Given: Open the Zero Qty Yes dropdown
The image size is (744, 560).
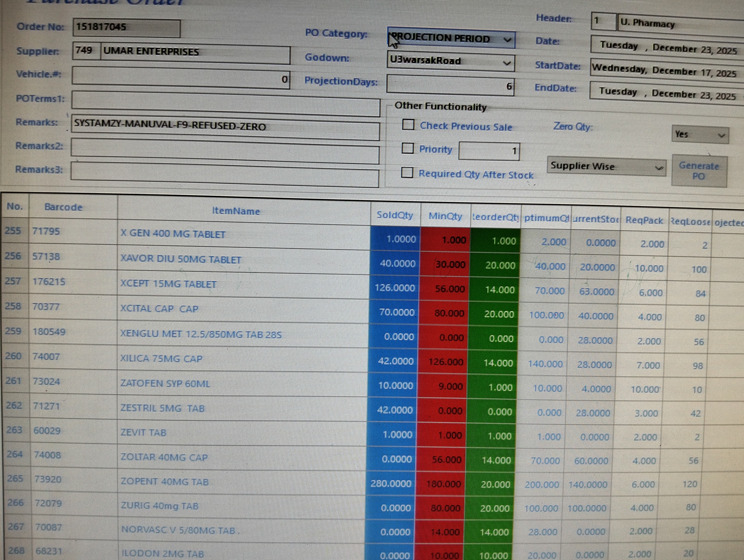Looking at the screenshot, I should coord(721,135).
